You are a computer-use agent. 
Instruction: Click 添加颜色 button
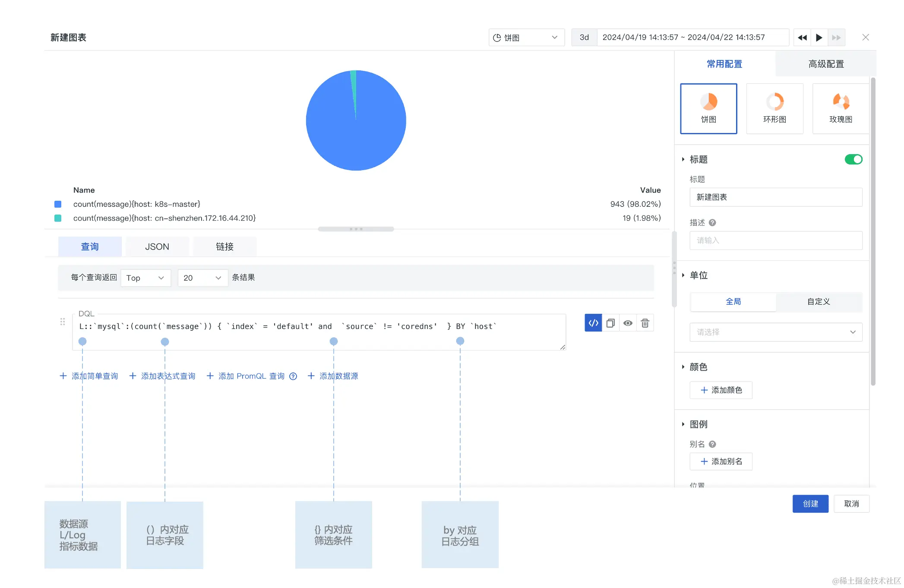pyautogui.click(x=721, y=390)
